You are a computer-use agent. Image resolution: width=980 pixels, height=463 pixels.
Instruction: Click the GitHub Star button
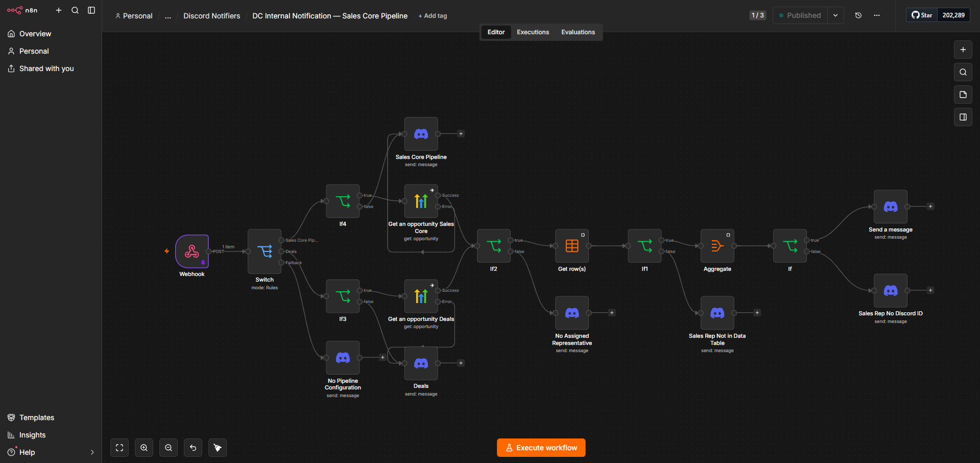pyautogui.click(x=922, y=15)
